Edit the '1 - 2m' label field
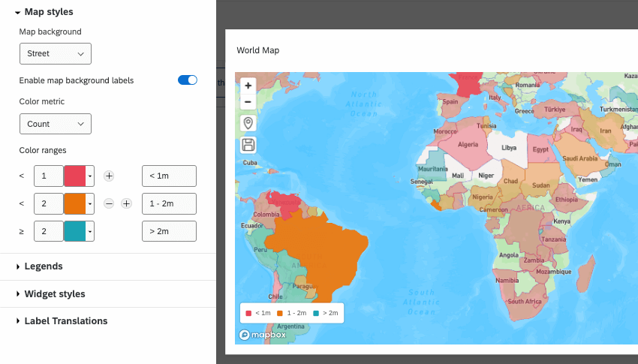The height and width of the screenshot is (364, 638). point(170,203)
